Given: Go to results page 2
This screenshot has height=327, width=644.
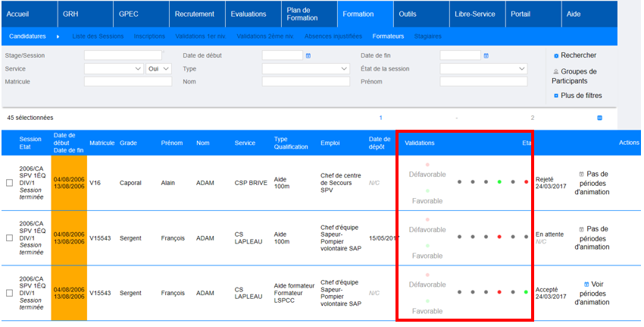Looking at the screenshot, I should [x=533, y=118].
